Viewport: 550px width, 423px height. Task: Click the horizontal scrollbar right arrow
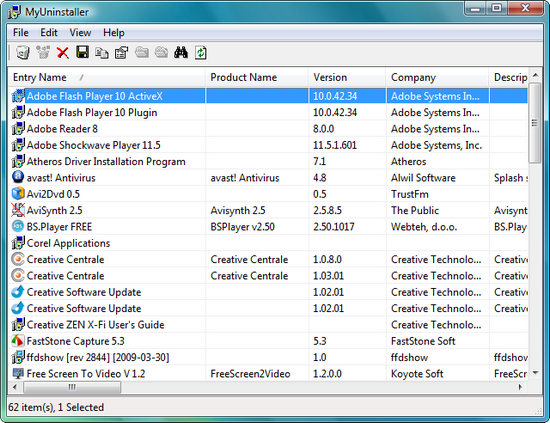click(521, 387)
